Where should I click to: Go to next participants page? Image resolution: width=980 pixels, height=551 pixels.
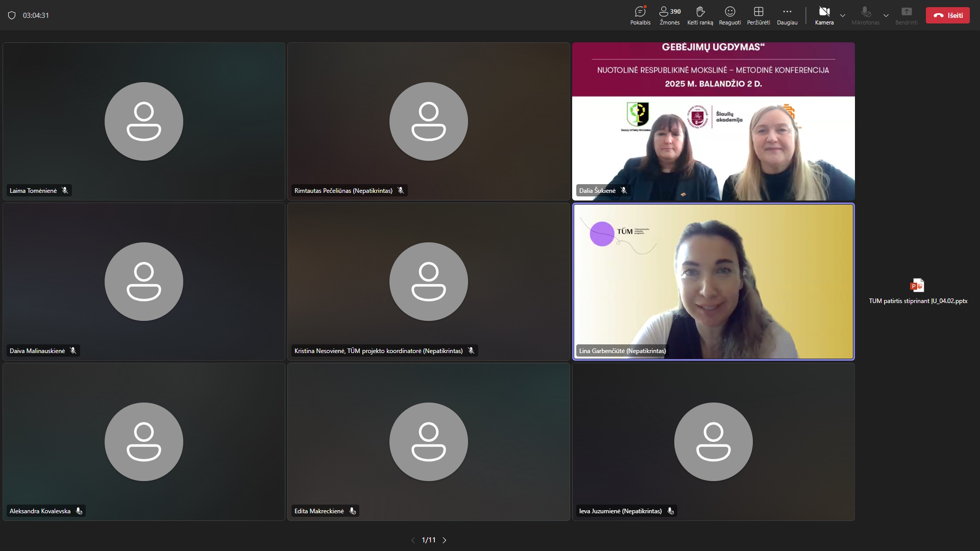(445, 540)
